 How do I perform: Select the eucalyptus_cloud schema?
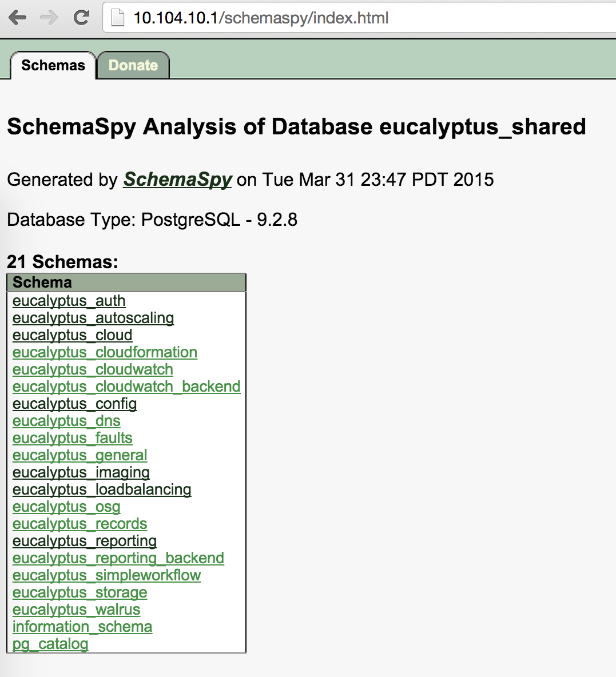[x=73, y=336]
